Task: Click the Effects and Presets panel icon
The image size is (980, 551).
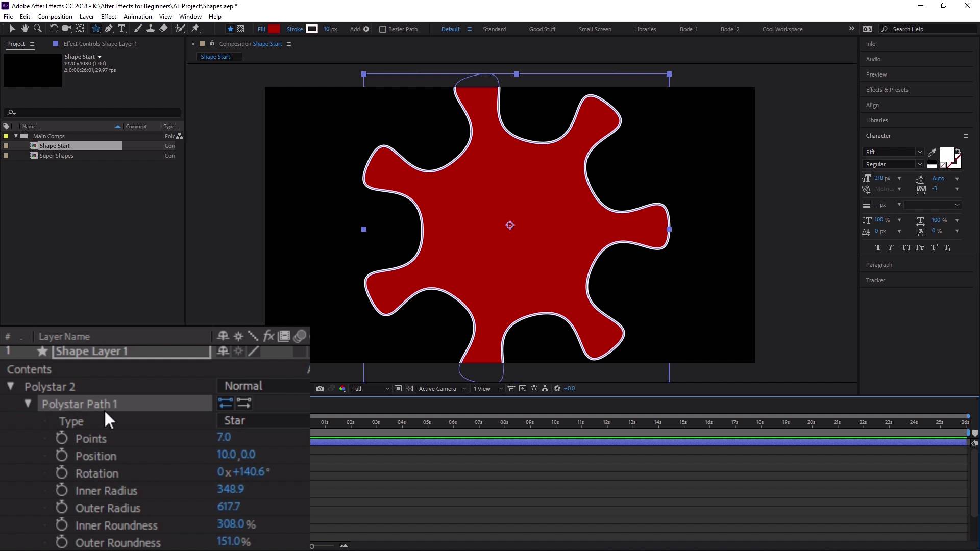Action: tap(887, 89)
